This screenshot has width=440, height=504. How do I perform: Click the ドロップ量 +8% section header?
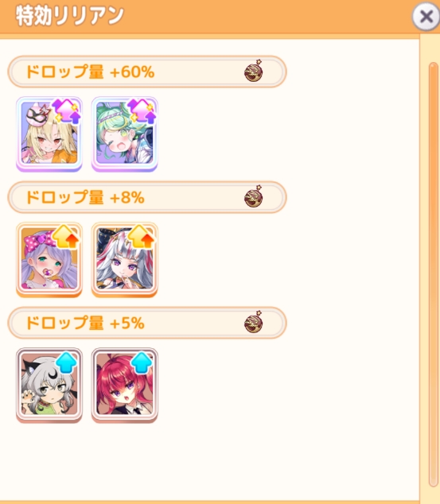point(147,197)
